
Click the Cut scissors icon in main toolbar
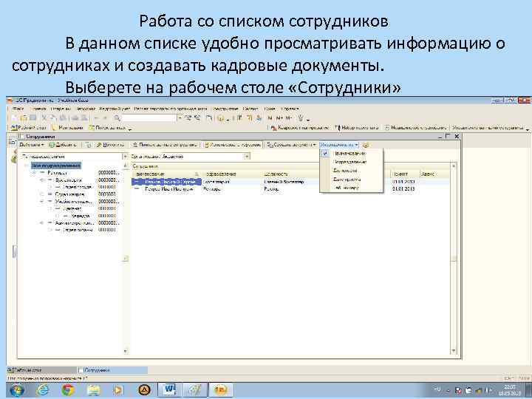pyautogui.click(x=44, y=117)
